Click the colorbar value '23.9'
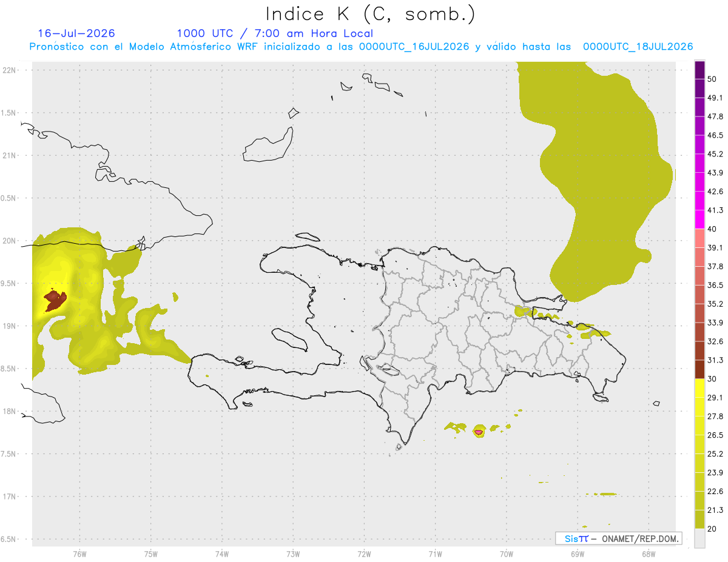Image resolution: width=728 pixels, height=562 pixels. (715, 473)
